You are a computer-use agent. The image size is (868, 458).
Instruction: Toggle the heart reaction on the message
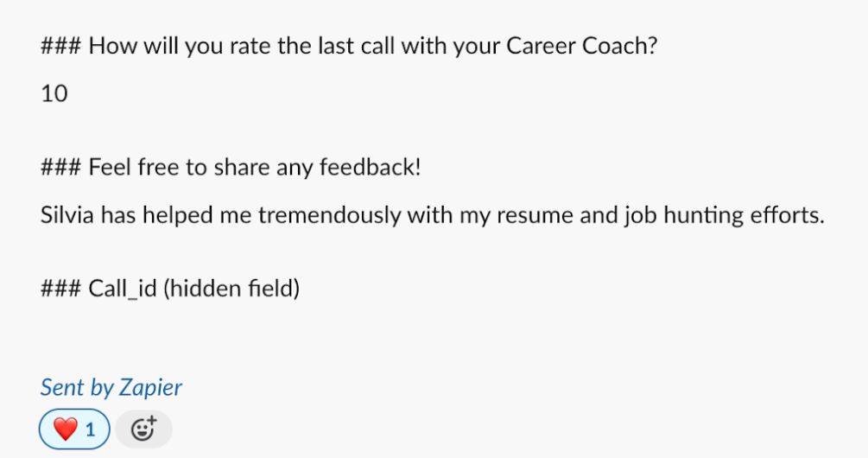coord(75,429)
